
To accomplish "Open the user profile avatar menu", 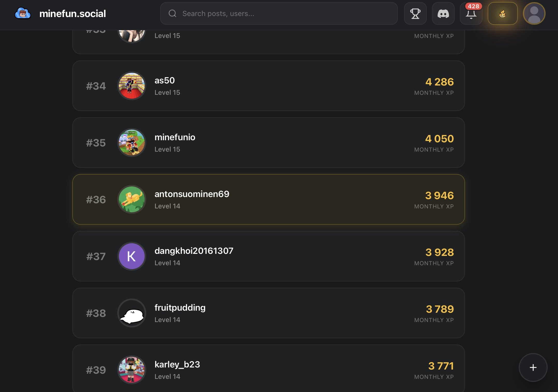I will tap(534, 14).
